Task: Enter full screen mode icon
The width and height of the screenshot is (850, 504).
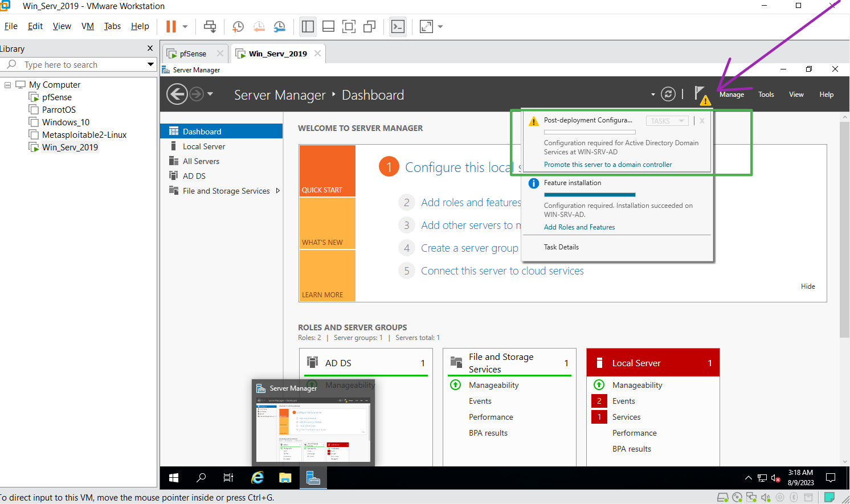Action: pyautogui.click(x=349, y=26)
